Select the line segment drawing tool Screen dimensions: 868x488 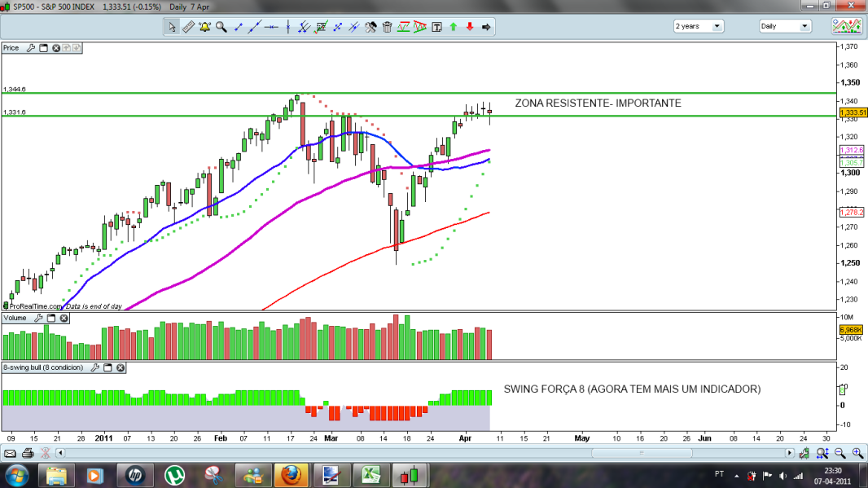pos(238,27)
